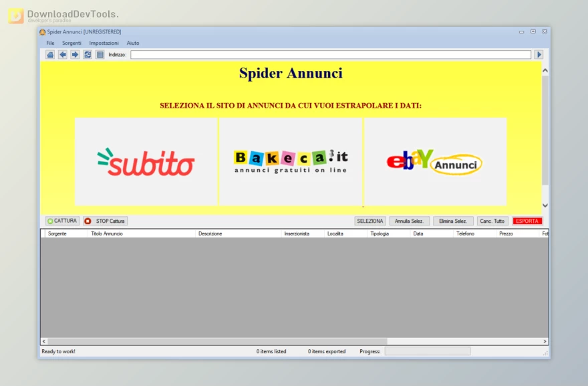Go back with the left arrow icon
Screen dimensions: 588x386
pos(63,55)
